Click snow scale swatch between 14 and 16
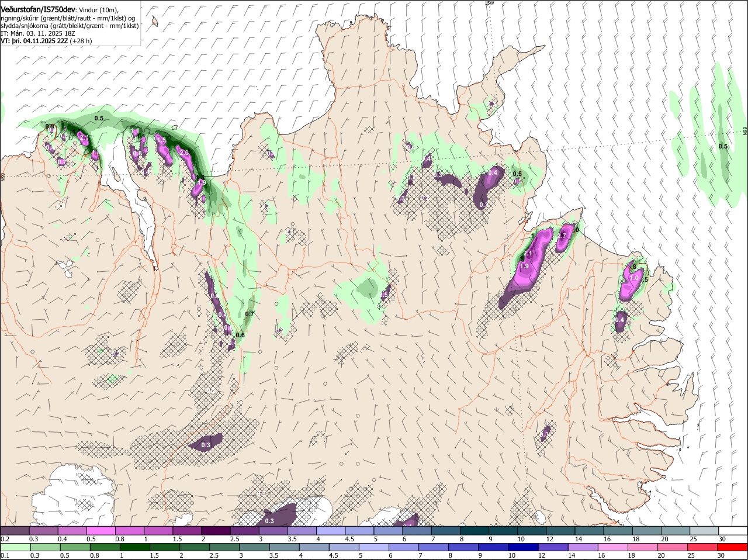This screenshot has height=560, width=748. coord(590,530)
